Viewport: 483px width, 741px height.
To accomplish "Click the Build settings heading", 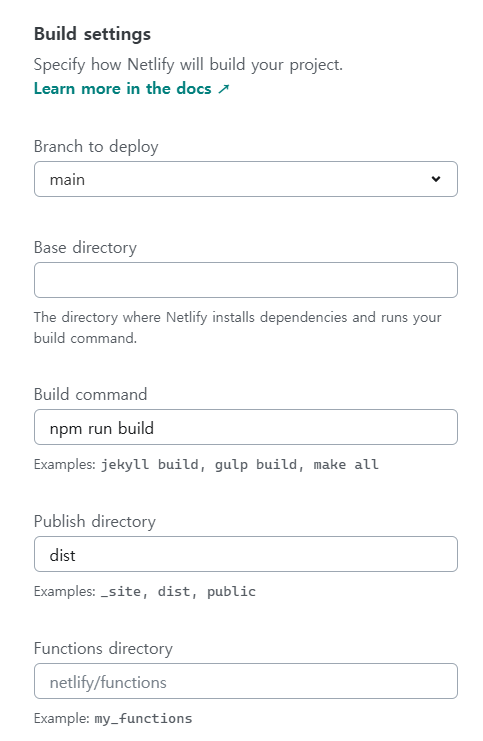I will (93, 34).
